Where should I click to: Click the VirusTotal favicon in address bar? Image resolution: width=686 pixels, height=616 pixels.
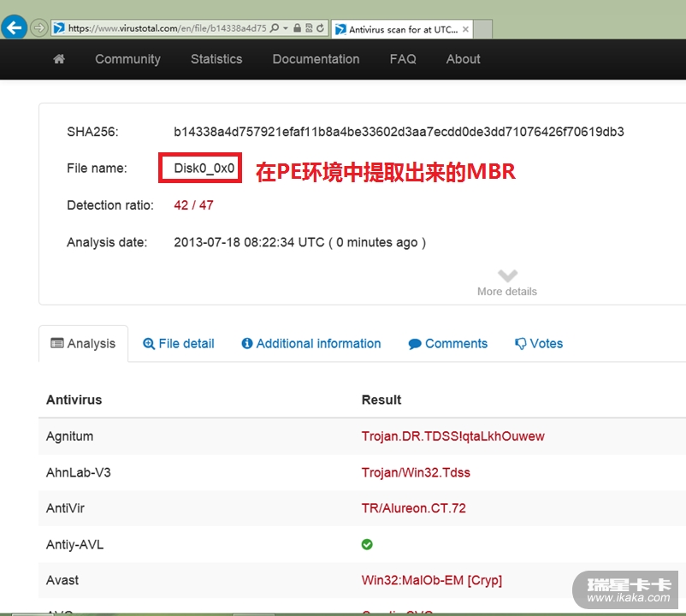click(59, 28)
